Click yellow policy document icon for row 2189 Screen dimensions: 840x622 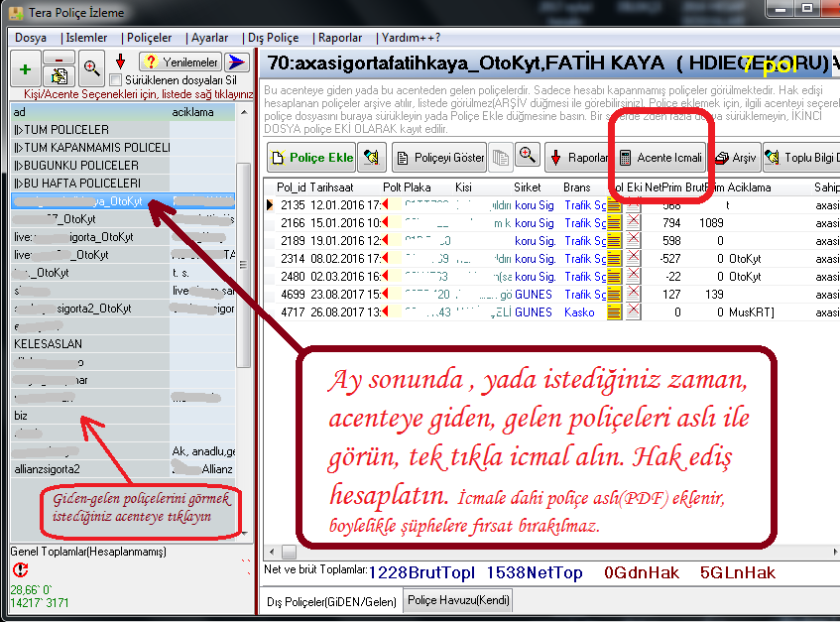[x=615, y=241]
